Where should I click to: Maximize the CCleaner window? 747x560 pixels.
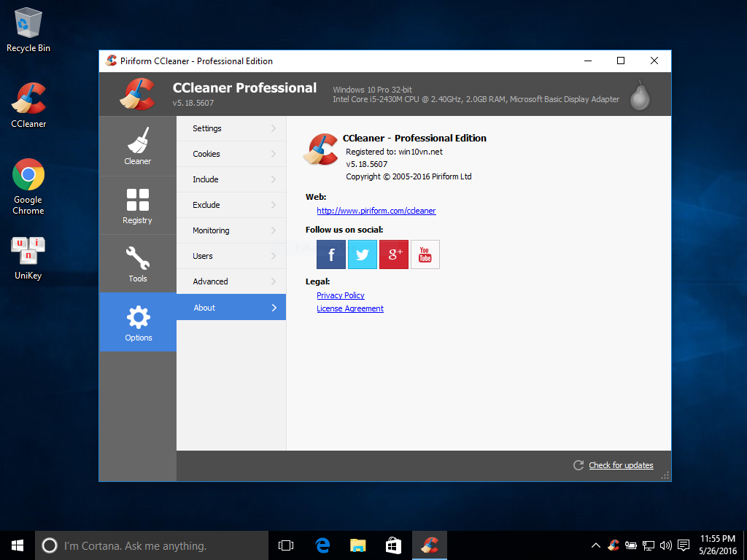(x=621, y=61)
